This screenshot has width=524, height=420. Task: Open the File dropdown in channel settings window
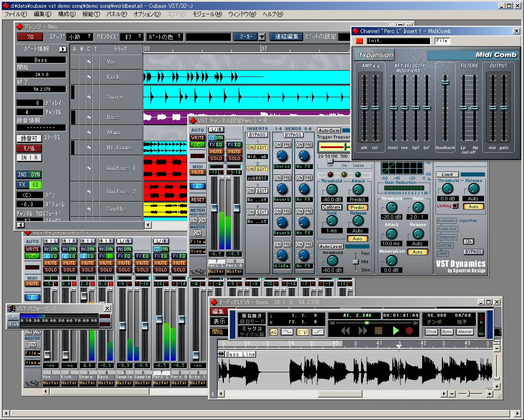[x=197, y=241]
